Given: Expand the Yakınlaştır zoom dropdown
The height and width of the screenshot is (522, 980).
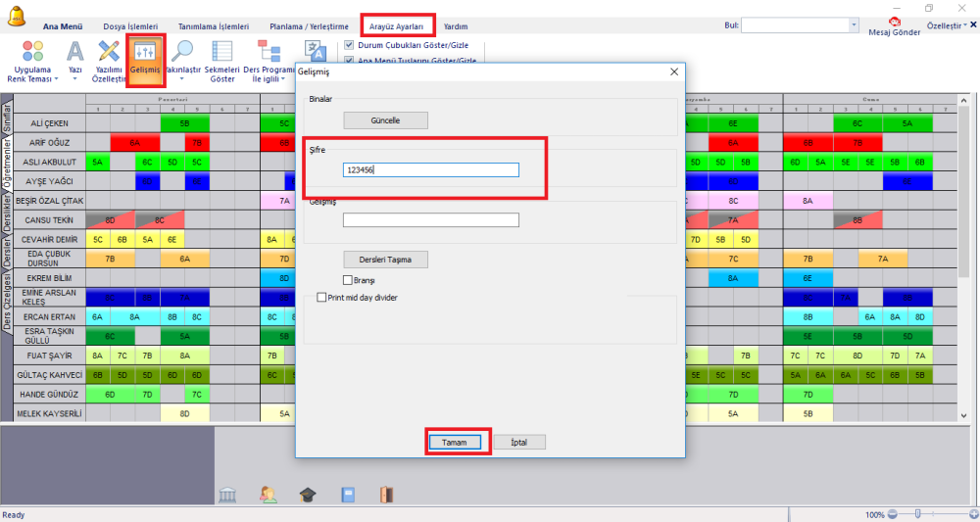Looking at the screenshot, I should pyautogui.click(x=182, y=79).
